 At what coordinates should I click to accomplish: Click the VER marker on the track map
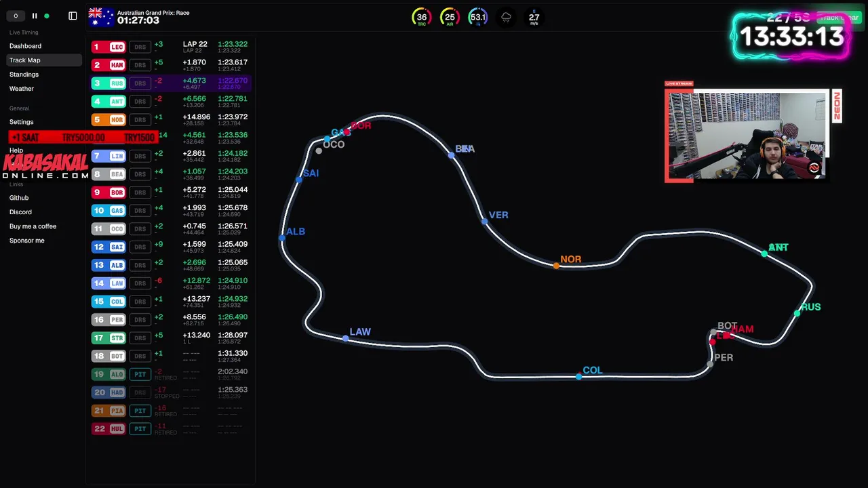pyautogui.click(x=485, y=221)
